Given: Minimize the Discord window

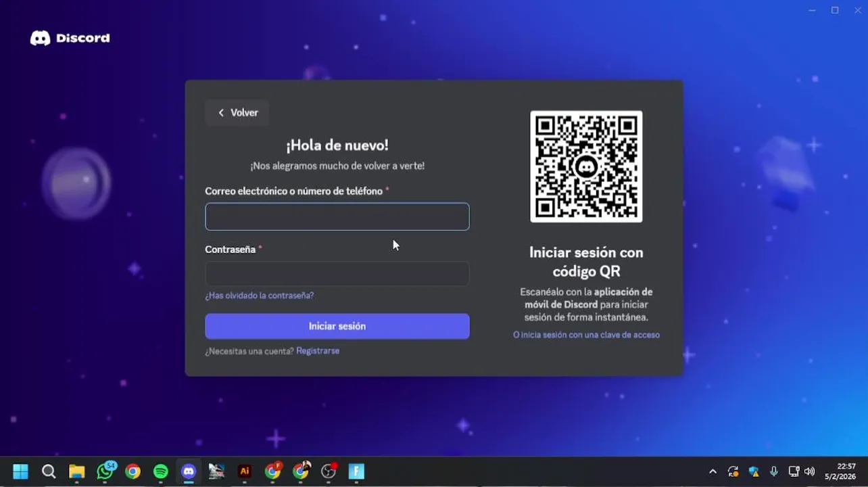Looking at the screenshot, I should coord(812,10).
